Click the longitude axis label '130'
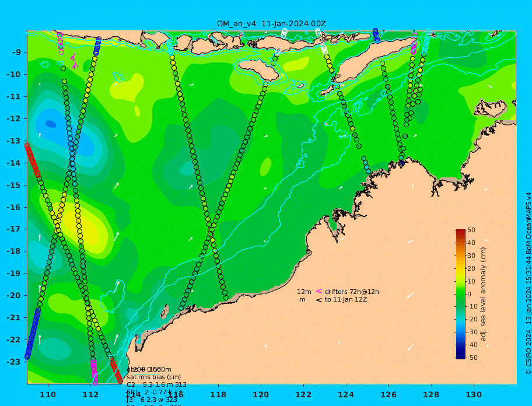This screenshot has height=406, width=532. (x=474, y=394)
